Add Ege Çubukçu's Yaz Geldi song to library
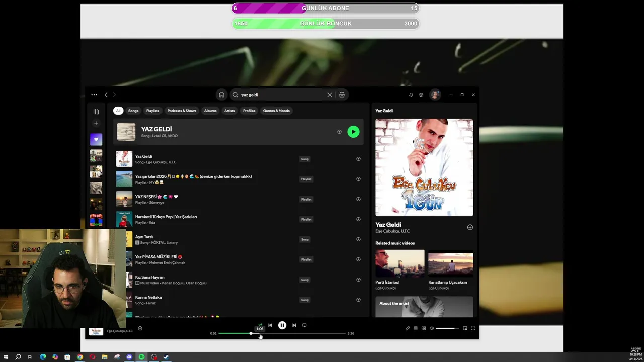The height and width of the screenshot is (362, 644). click(358, 159)
